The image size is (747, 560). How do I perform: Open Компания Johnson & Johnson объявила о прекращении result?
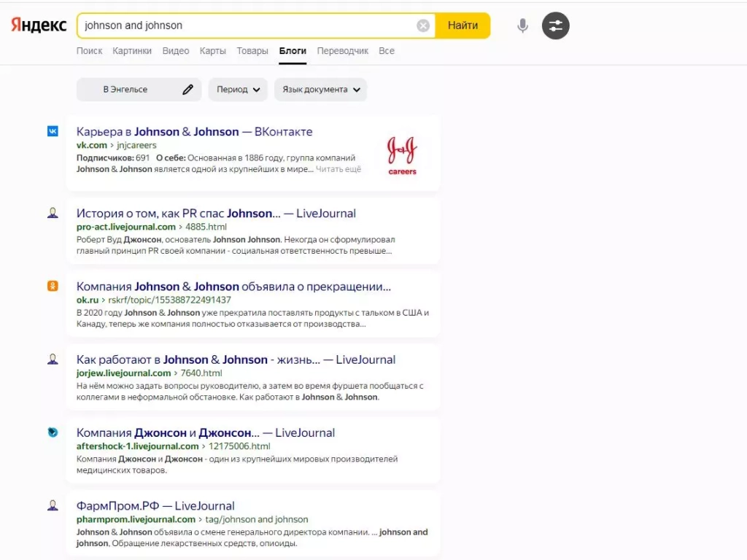(x=233, y=286)
